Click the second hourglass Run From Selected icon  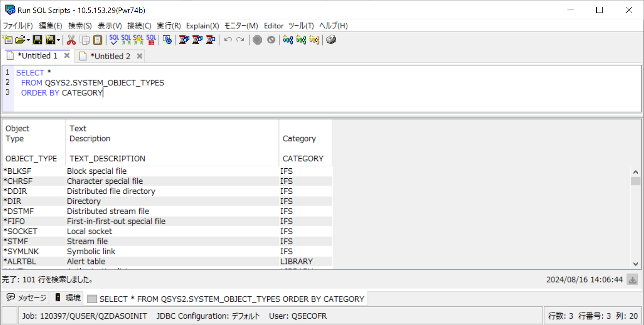(x=197, y=40)
